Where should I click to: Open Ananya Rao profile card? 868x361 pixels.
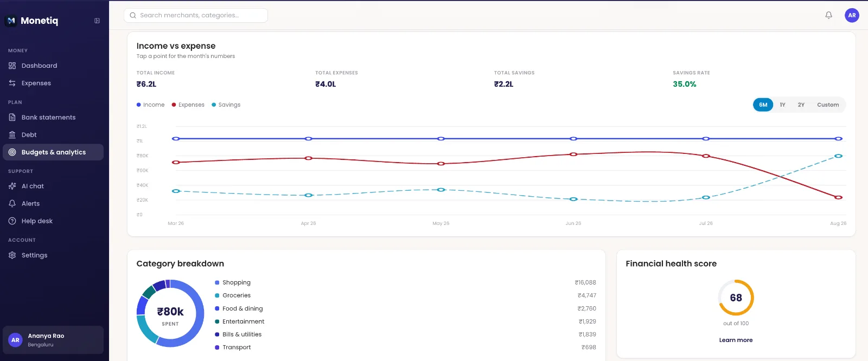[53, 340]
